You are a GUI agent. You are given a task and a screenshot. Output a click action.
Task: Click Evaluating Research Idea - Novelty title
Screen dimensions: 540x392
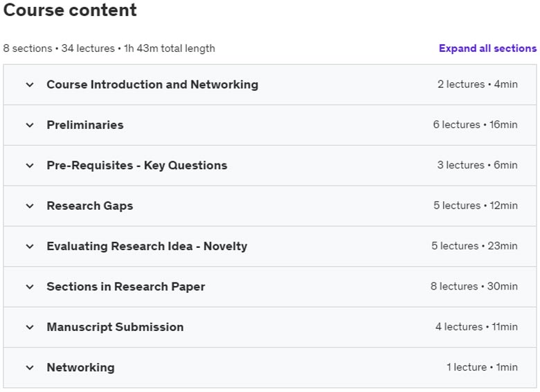[x=147, y=247]
